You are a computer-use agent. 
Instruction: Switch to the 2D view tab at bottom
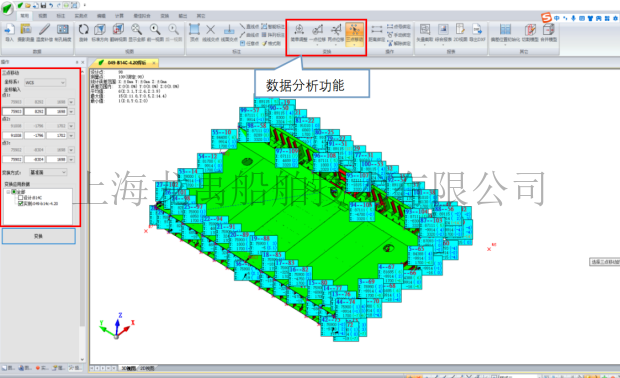147,368
